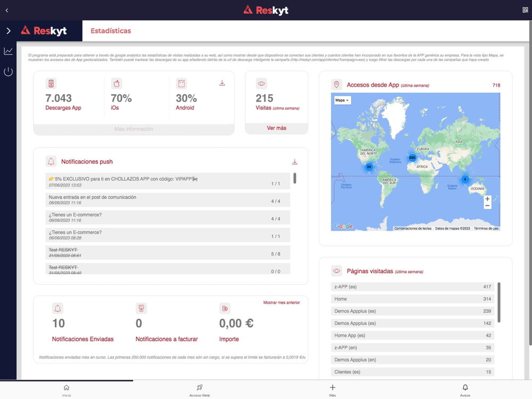Open Más información for downloads
This screenshot has height=399, width=532.
(x=134, y=129)
